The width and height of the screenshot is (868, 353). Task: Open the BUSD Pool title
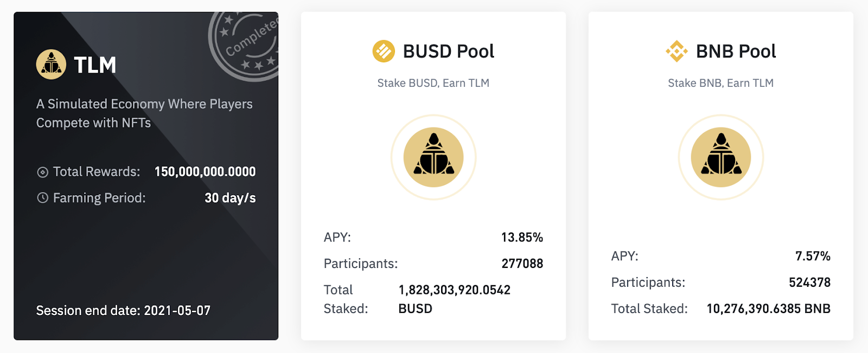tap(448, 52)
